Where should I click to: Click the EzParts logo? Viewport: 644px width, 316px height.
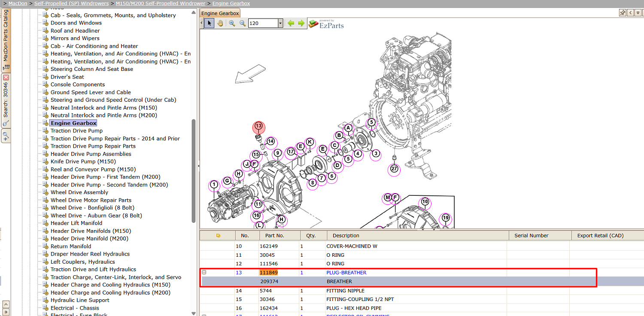click(326, 24)
